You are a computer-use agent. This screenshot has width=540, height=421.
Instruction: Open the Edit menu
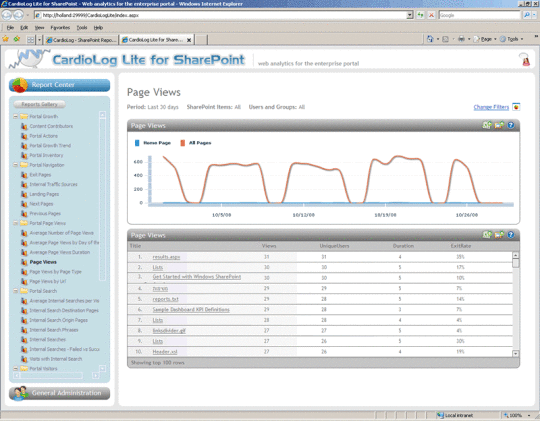coord(24,28)
